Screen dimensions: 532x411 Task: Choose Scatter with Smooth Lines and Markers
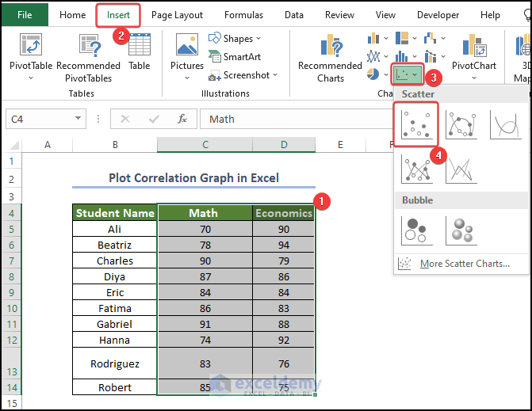(x=461, y=125)
